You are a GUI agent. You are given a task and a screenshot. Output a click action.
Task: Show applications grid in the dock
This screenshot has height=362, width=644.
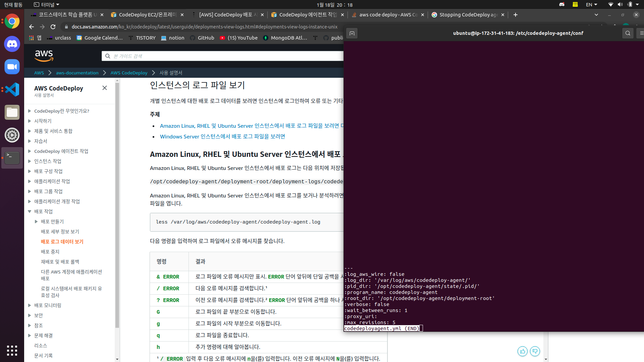[x=12, y=351]
